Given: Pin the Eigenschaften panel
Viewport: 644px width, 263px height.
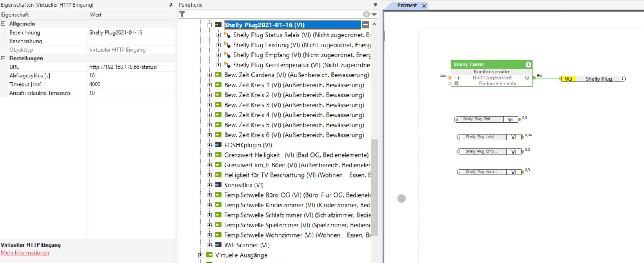Looking at the screenshot, I should 171,5.
